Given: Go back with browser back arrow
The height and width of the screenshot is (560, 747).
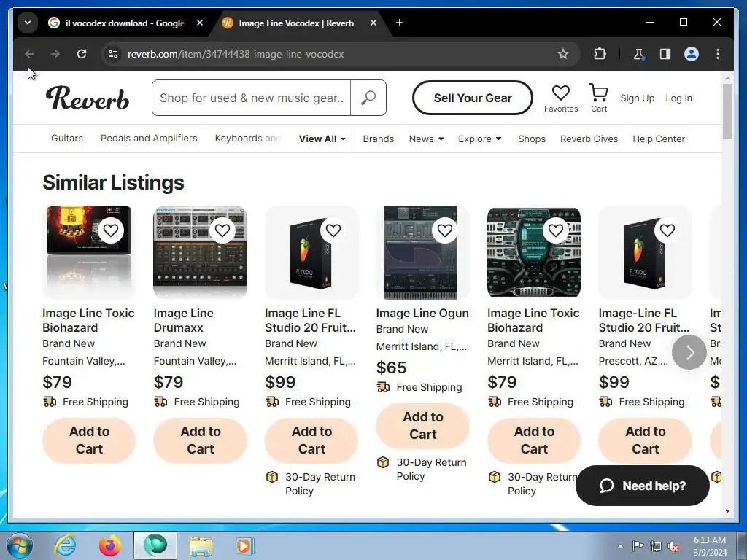Looking at the screenshot, I should 29,54.
